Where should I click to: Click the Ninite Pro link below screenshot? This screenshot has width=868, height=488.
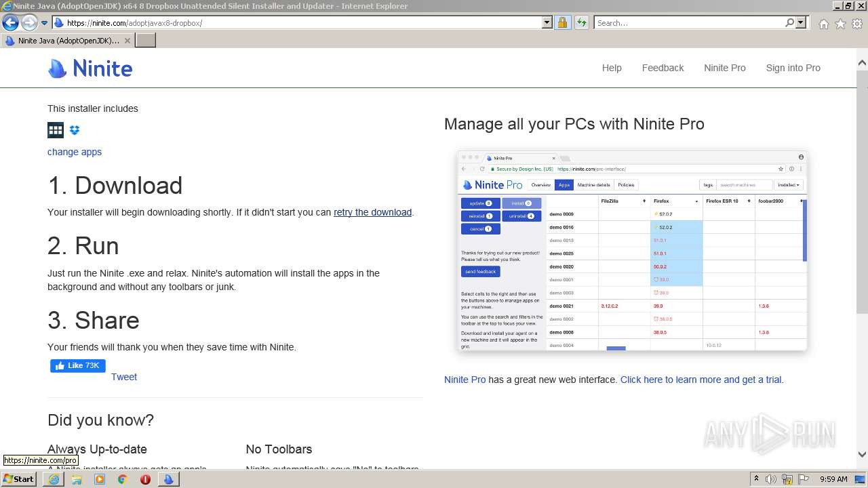[x=465, y=380]
